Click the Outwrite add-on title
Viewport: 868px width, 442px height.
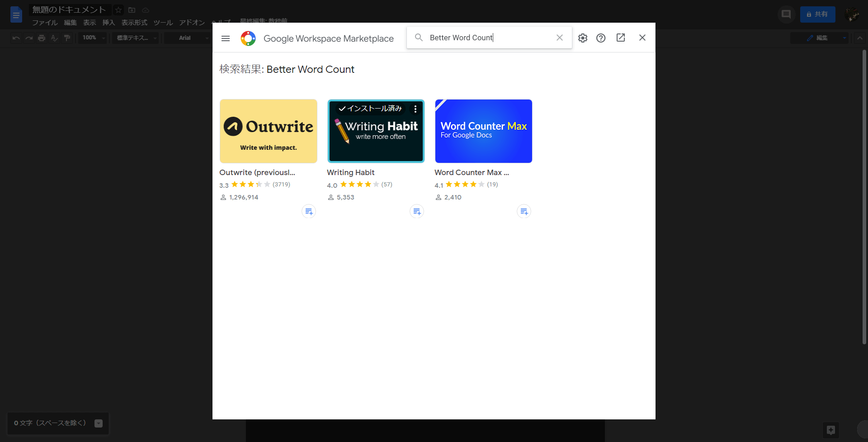pyautogui.click(x=257, y=172)
